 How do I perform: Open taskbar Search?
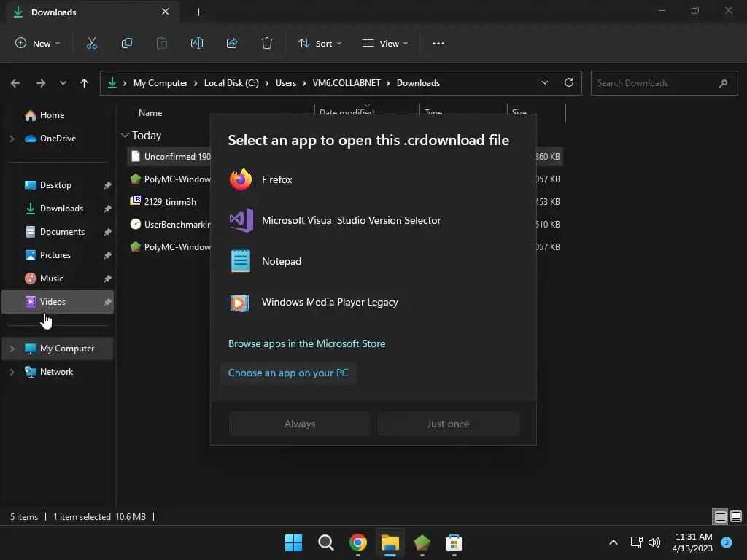326,542
